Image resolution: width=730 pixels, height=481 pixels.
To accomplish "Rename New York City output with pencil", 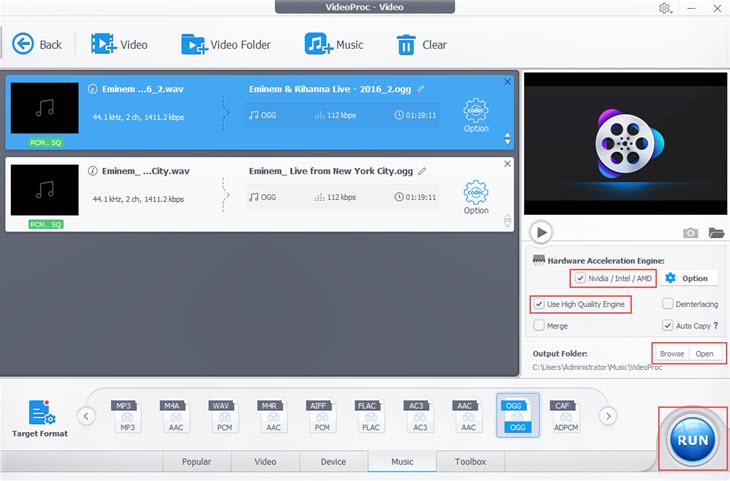I will click(422, 171).
